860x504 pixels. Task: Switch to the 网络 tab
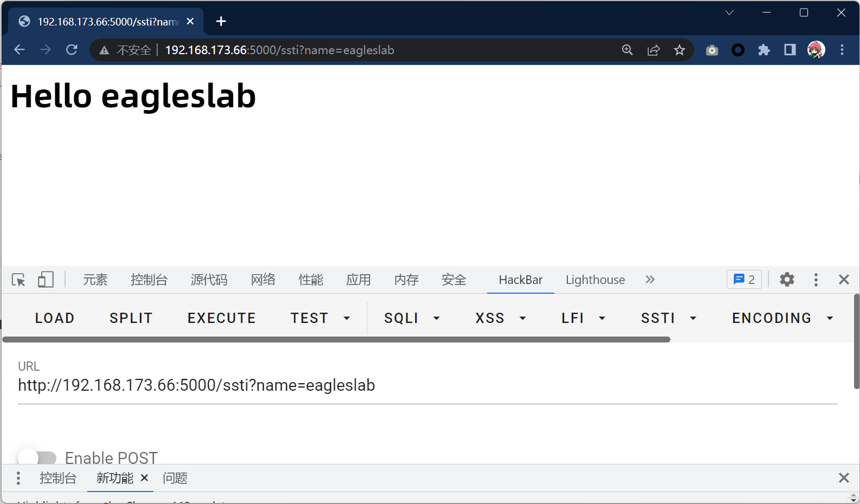coord(263,280)
